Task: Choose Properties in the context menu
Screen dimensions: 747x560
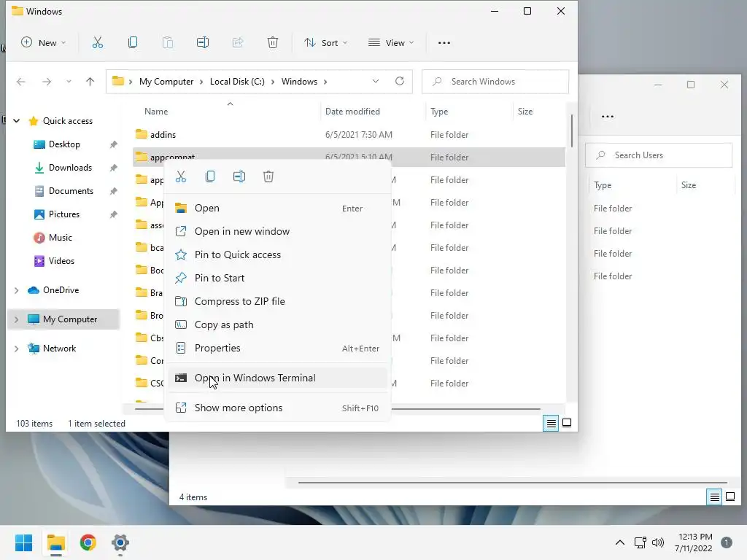Action: (277, 348)
